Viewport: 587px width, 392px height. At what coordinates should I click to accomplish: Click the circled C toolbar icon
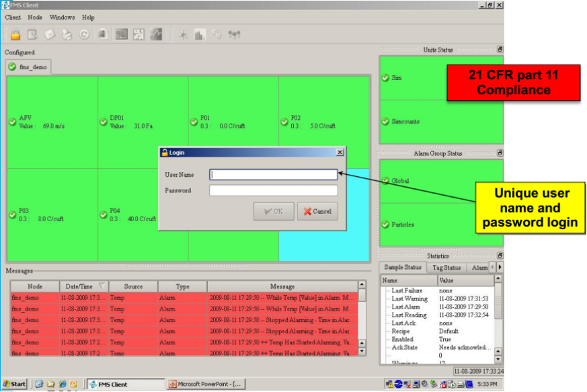85,34
